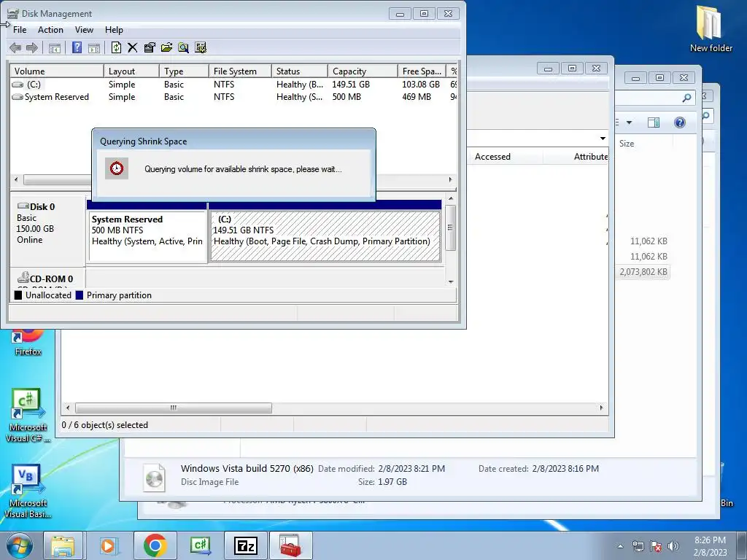This screenshot has width=747, height=560.
Task: Click the volume list left scroll arrow
Action: pyautogui.click(x=17, y=179)
